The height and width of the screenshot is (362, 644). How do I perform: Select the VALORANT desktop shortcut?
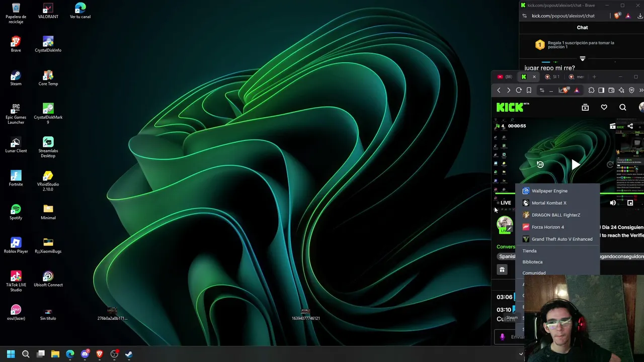pos(48,11)
